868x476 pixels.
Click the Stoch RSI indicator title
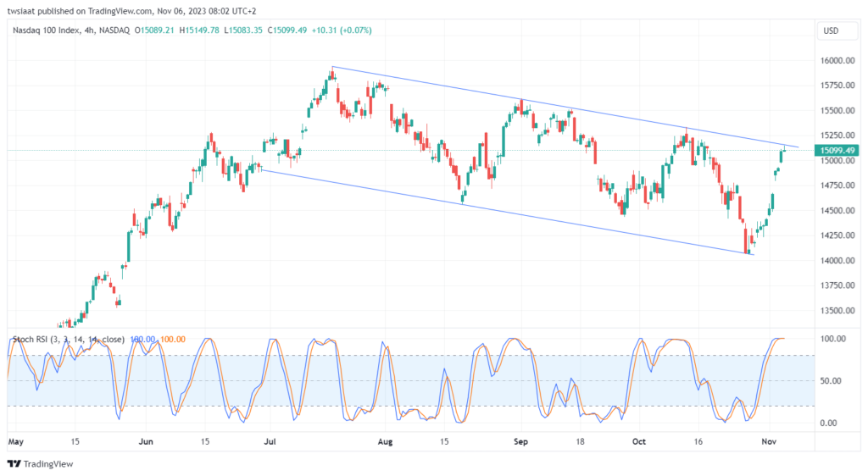(x=69, y=340)
